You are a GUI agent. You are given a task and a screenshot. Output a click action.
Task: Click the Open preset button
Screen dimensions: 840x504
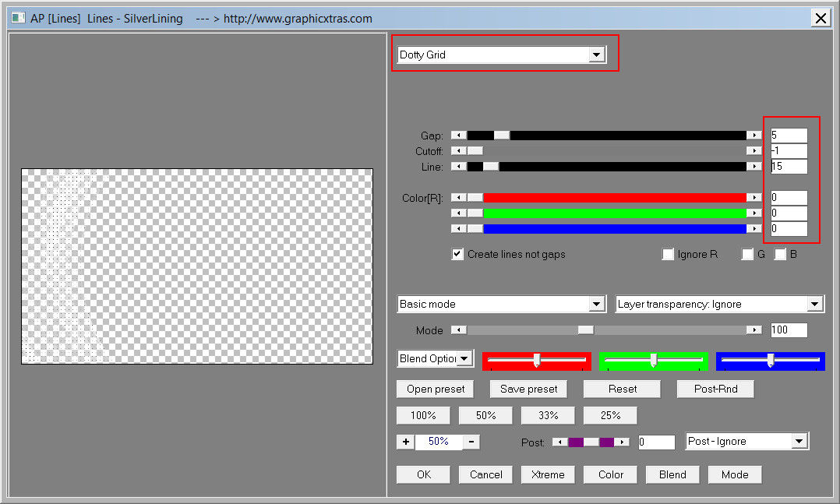coord(436,389)
